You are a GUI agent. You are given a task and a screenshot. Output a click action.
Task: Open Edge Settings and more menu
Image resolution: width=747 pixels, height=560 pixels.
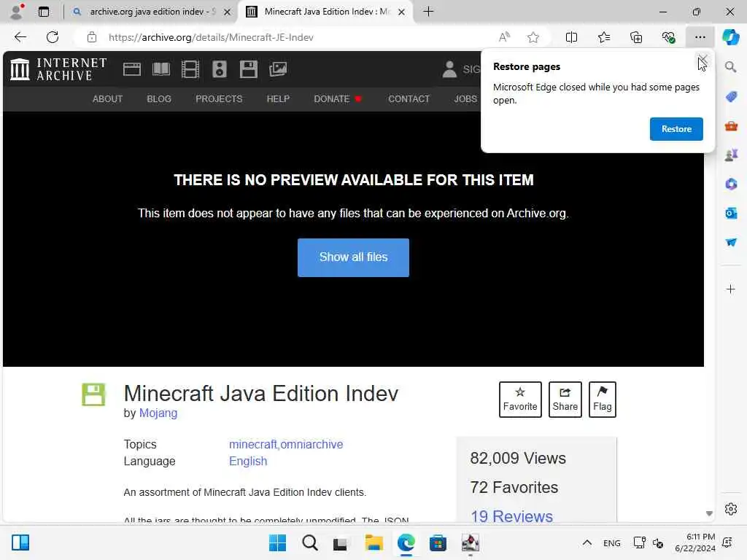coord(700,37)
